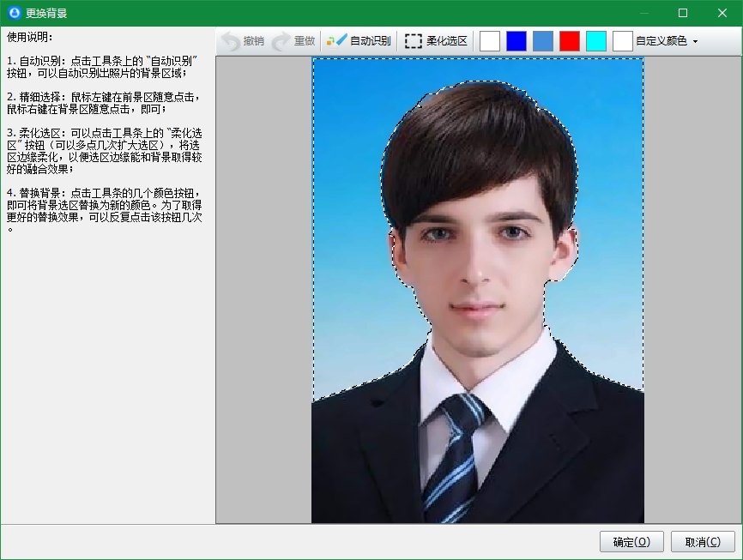Select the cyan background swatch
The width and height of the screenshot is (743, 560).
pyautogui.click(x=596, y=39)
